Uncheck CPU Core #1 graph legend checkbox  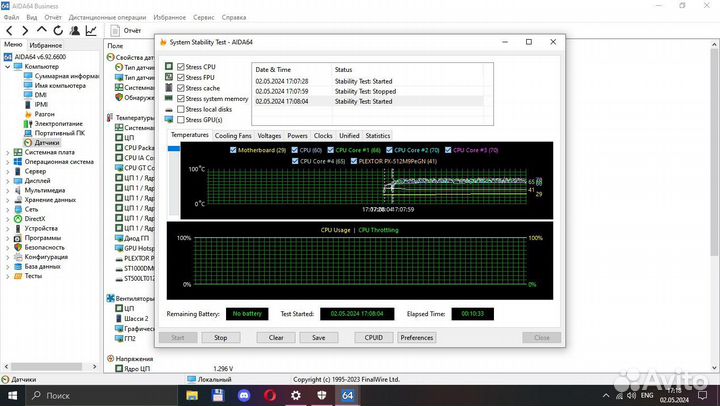pyautogui.click(x=331, y=150)
